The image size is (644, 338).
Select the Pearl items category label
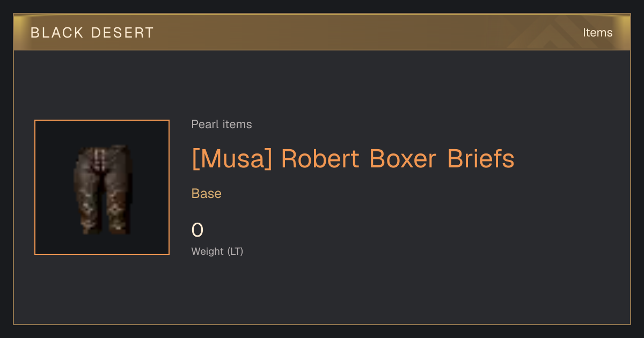(222, 124)
